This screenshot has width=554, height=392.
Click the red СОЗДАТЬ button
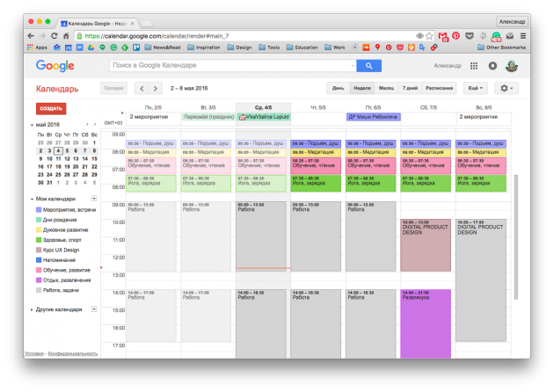pyautogui.click(x=51, y=108)
